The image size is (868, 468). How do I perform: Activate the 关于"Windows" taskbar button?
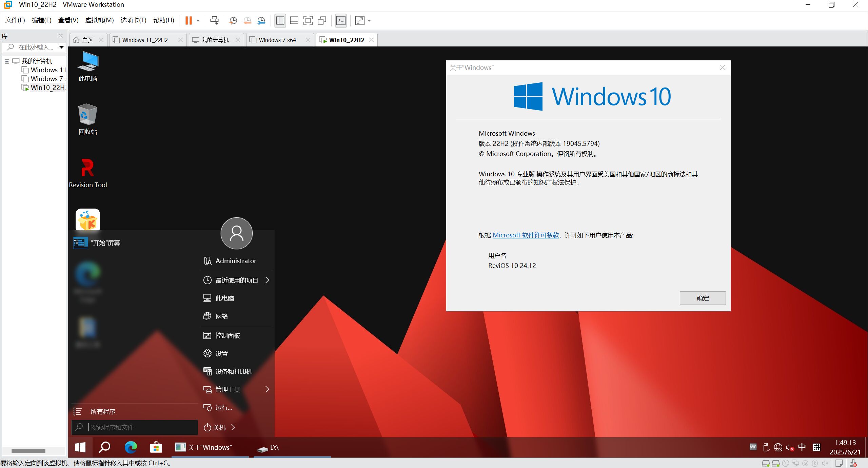(x=210, y=447)
